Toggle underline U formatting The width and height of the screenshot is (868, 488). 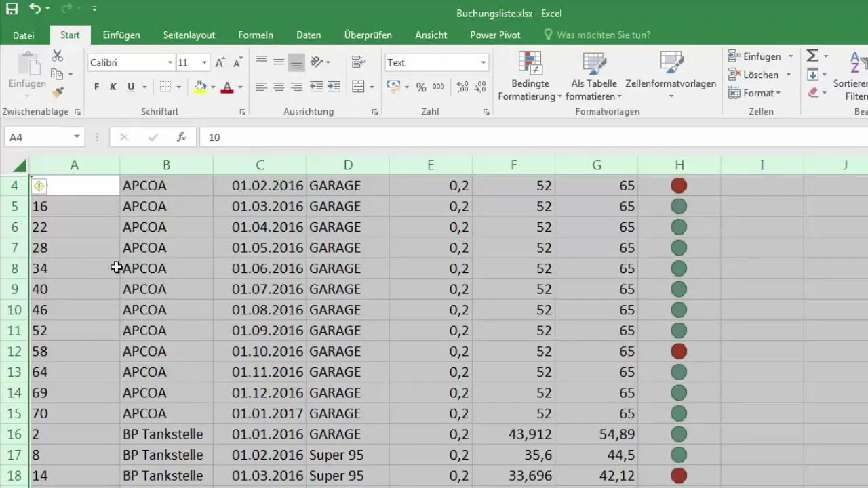pos(131,87)
